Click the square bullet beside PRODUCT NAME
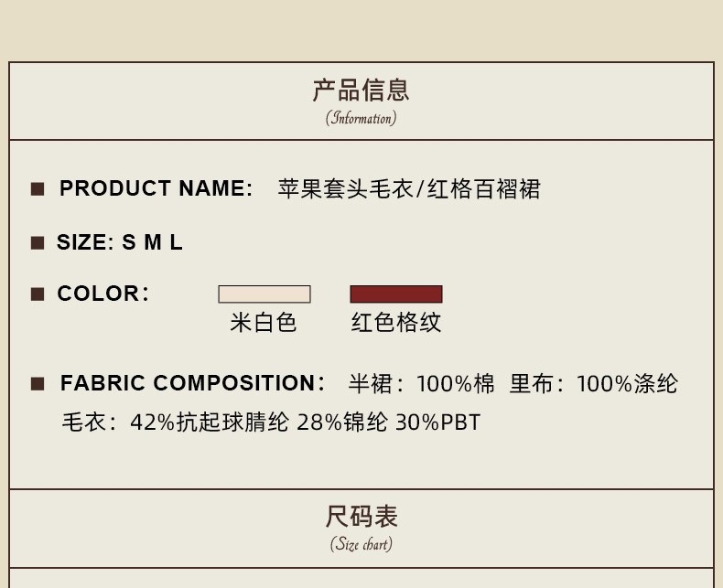 38,189
